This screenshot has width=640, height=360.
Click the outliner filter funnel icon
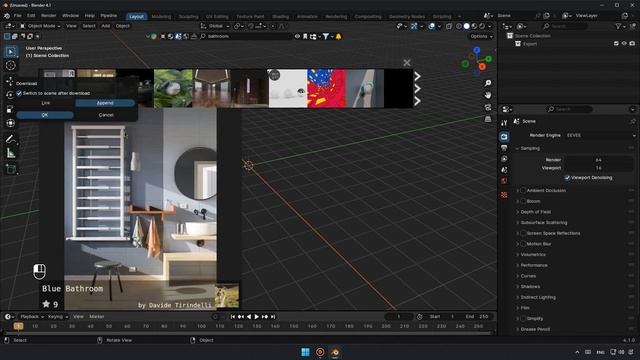pyautogui.click(x=619, y=26)
